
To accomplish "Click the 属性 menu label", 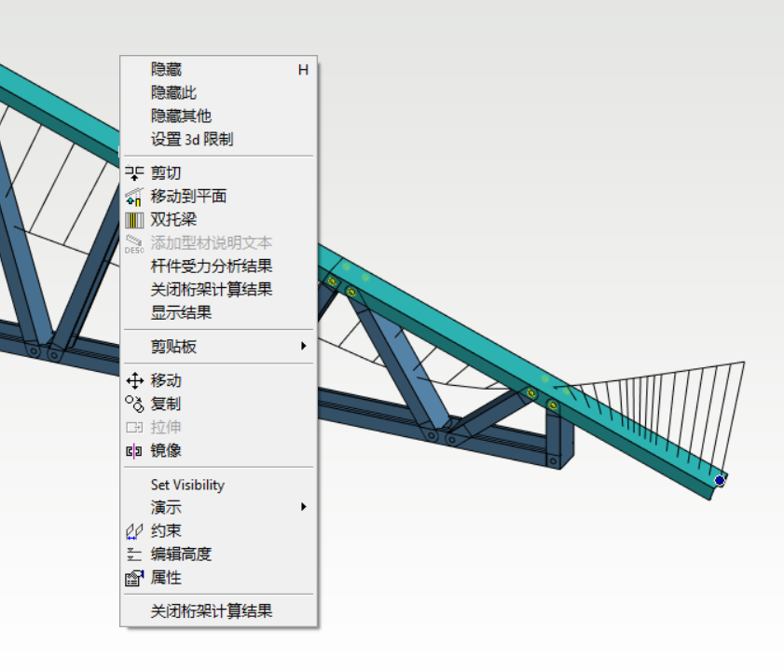I will coord(166,578).
